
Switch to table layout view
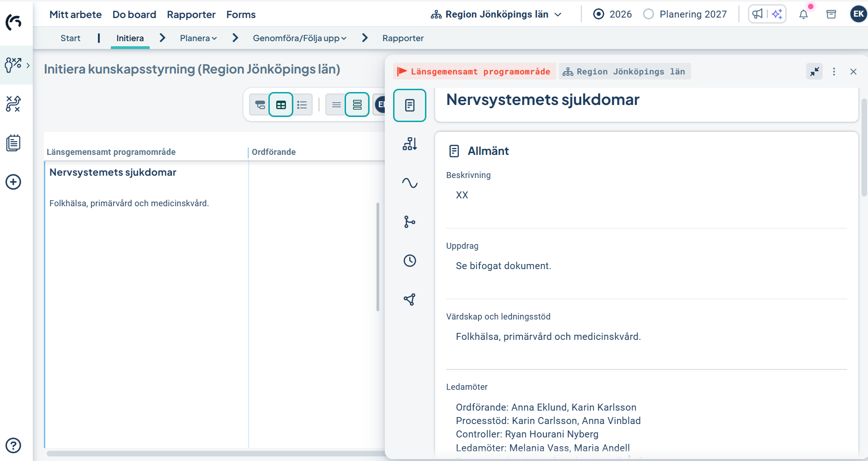pos(281,104)
